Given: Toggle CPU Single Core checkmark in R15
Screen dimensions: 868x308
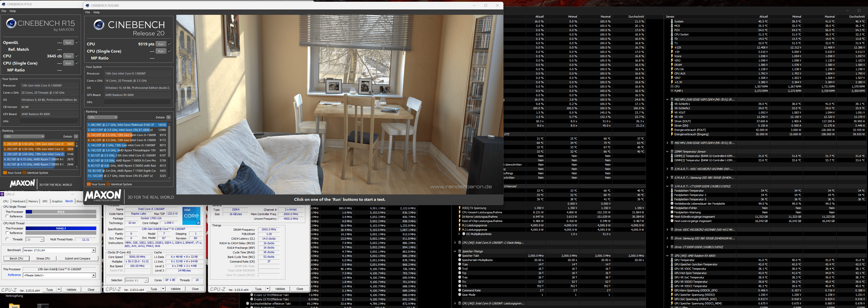Looking at the screenshot, I should pos(77,63).
